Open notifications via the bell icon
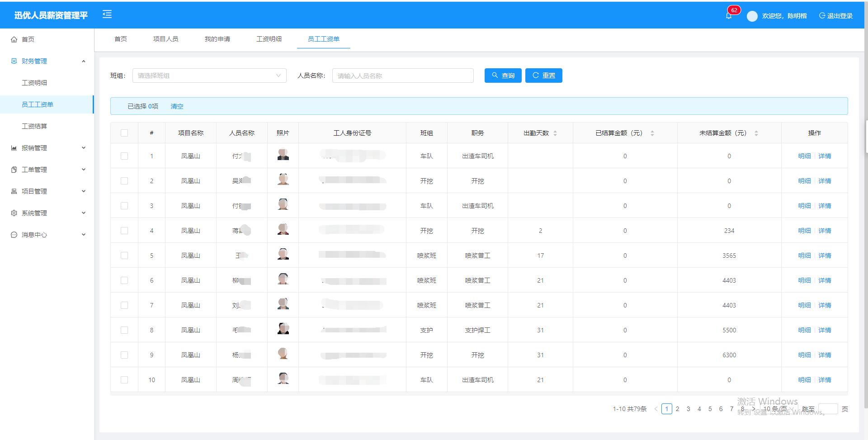868x440 pixels. [728, 15]
